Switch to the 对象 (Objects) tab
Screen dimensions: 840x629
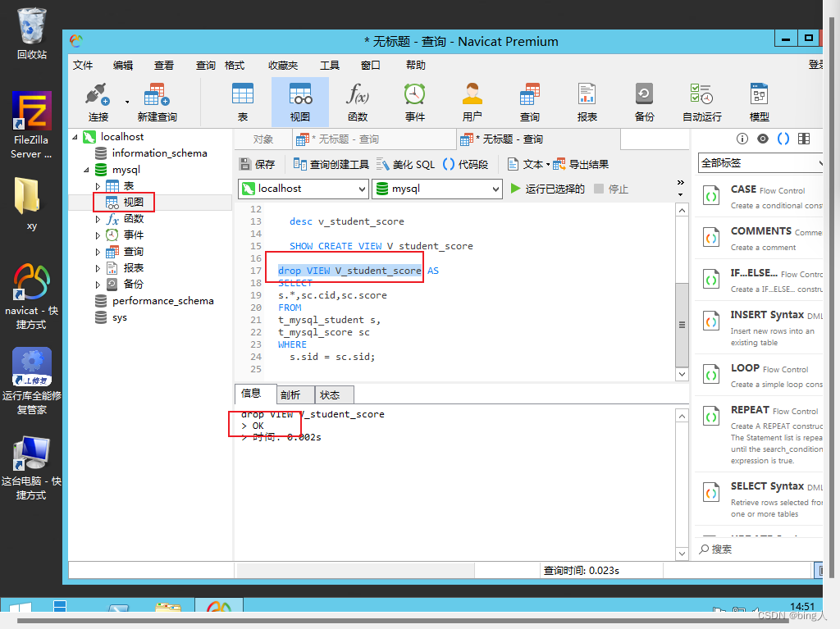pos(263,139)
